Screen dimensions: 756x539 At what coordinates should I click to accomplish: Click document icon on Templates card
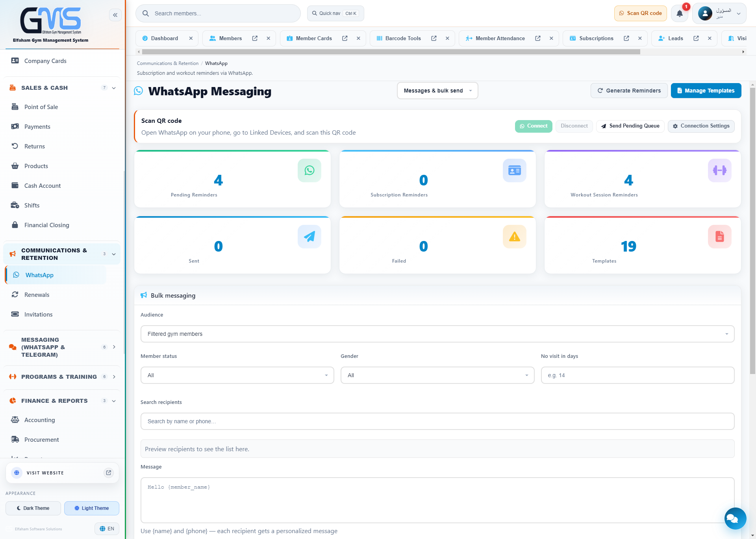click(x=720, y=237)
